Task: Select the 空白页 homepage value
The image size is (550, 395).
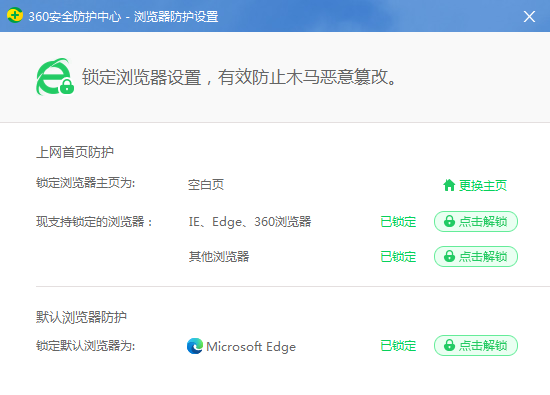Action: pyautogui.click(x=206, y=185)
